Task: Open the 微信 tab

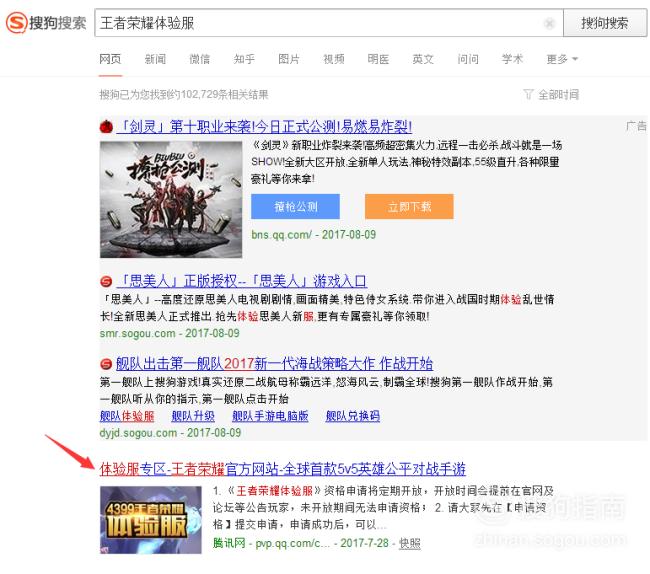Action: click(199, 59)
